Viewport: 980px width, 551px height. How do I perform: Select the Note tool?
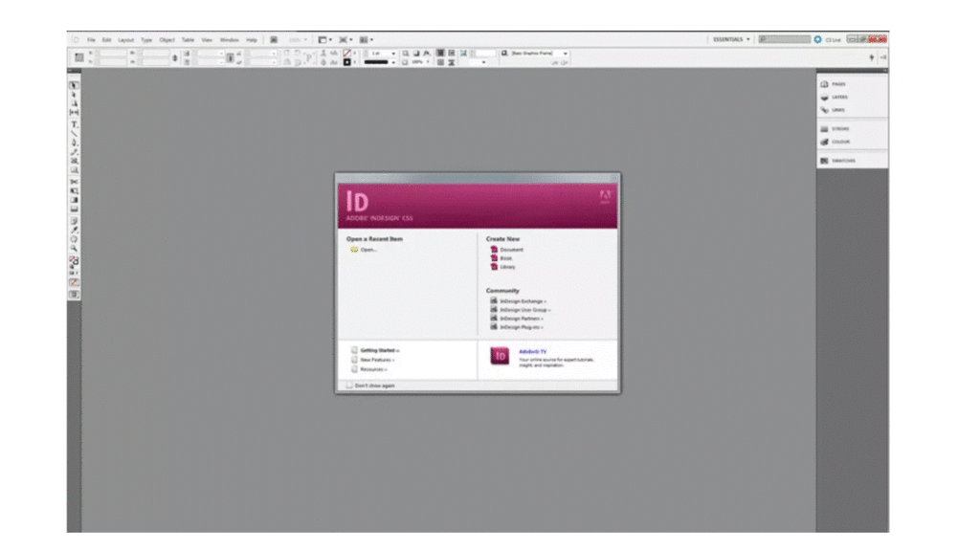coord(74,221)
